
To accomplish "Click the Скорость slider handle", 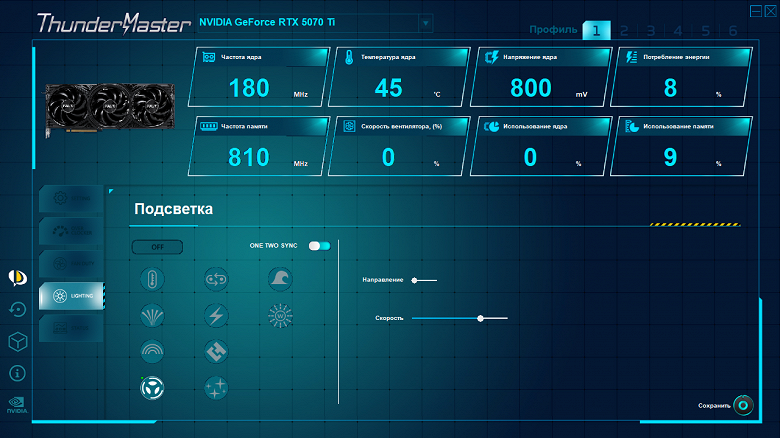I will click(481, 318).
